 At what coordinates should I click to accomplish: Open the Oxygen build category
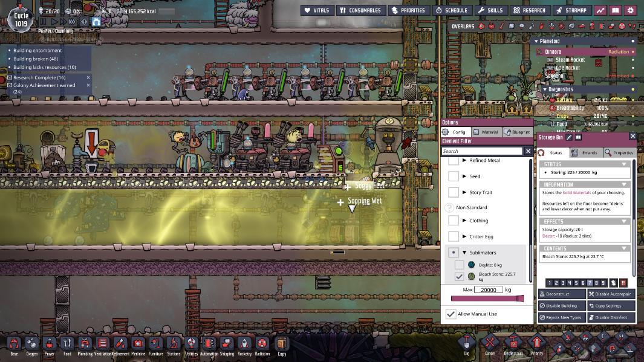point(31,344)
